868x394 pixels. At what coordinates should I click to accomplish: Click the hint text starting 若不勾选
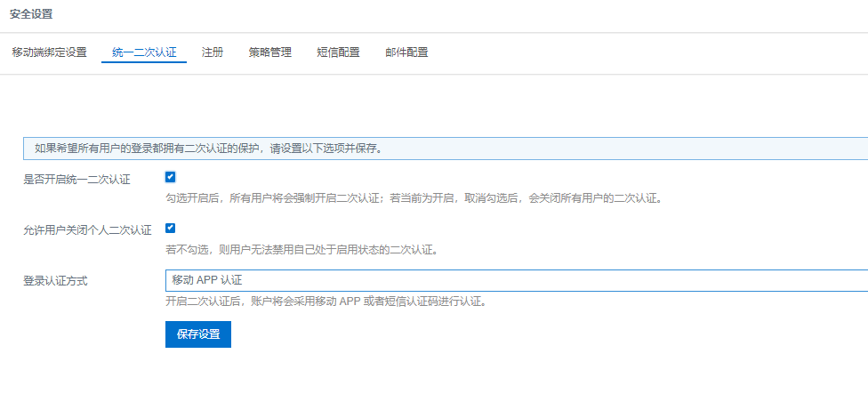pos(302,249)
